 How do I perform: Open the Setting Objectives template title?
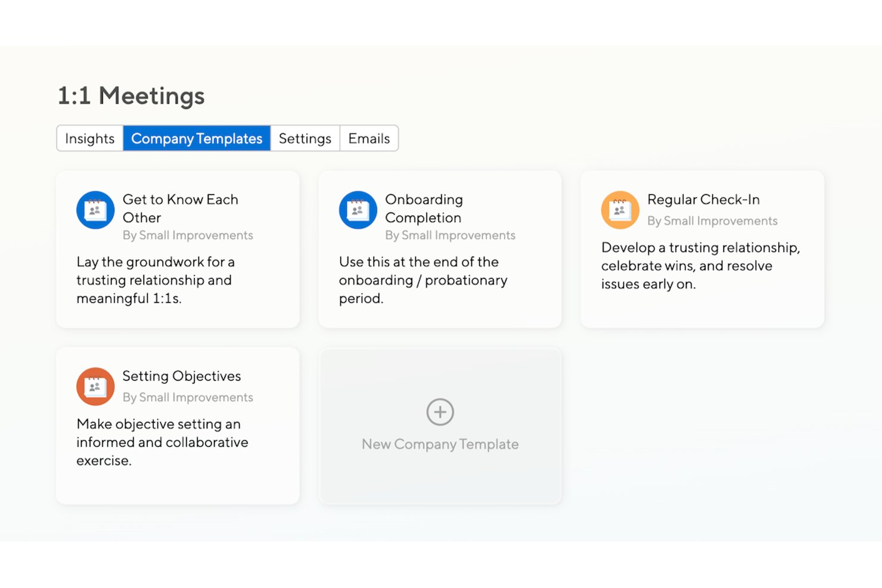pyautogui.click(x=182, y=376)
